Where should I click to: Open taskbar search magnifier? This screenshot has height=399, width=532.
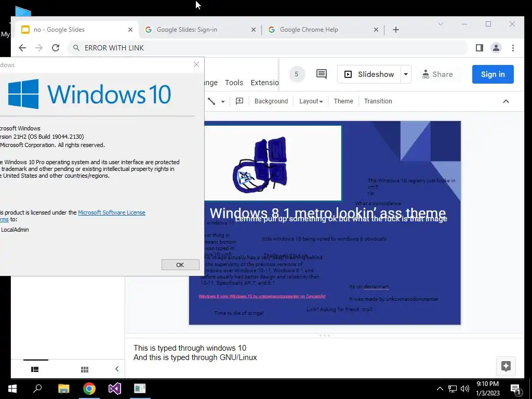[37, 389]
